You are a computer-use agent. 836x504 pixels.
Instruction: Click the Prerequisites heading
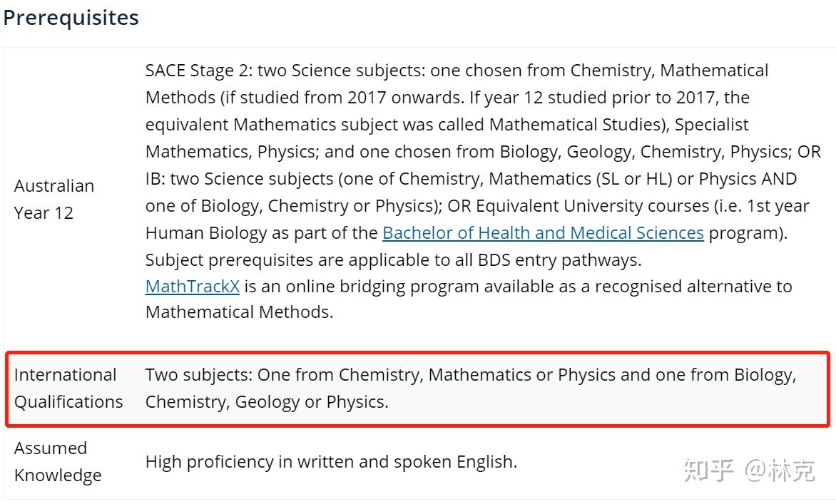point(71,18)
